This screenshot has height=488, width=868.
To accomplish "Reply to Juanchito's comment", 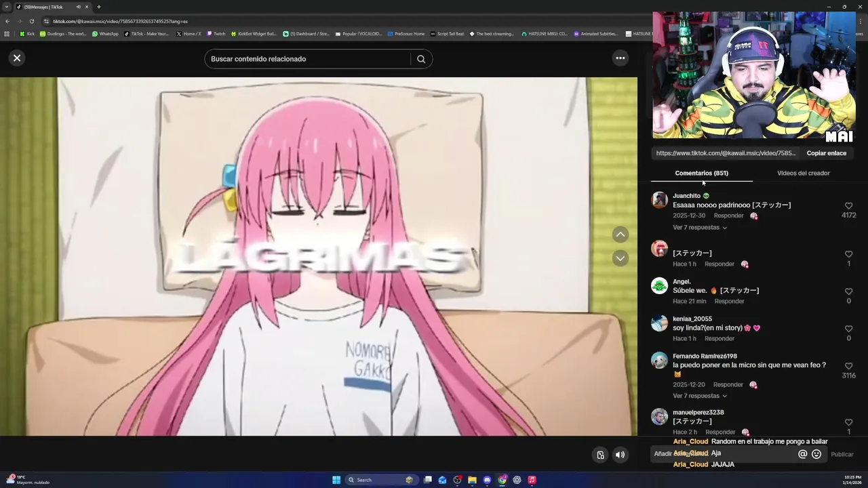I will tap(728, 216).
